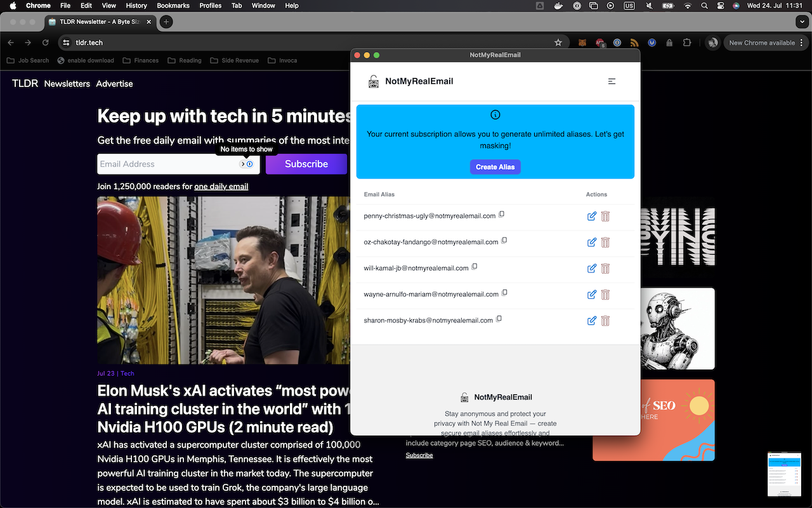Click the purple Subscribe button
Screen dimensions: 812x508
pyautogui.click(x=306, y=164)
